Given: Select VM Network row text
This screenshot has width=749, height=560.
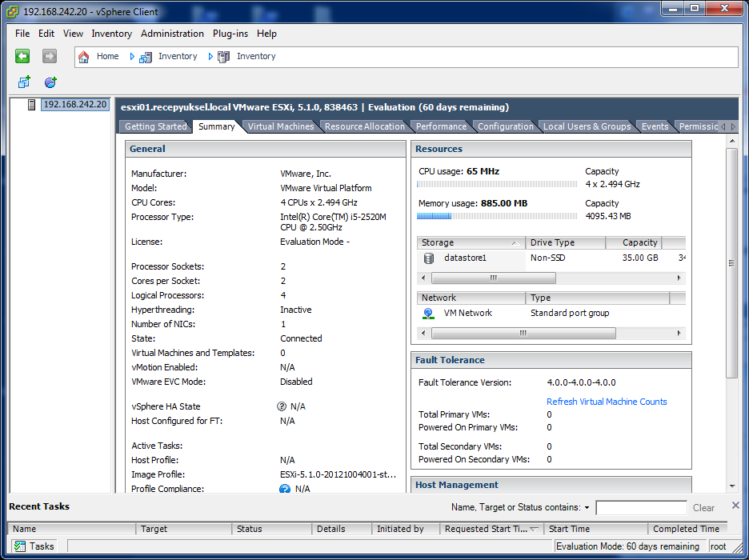Looking at the screenshot, I should point(467,313).
